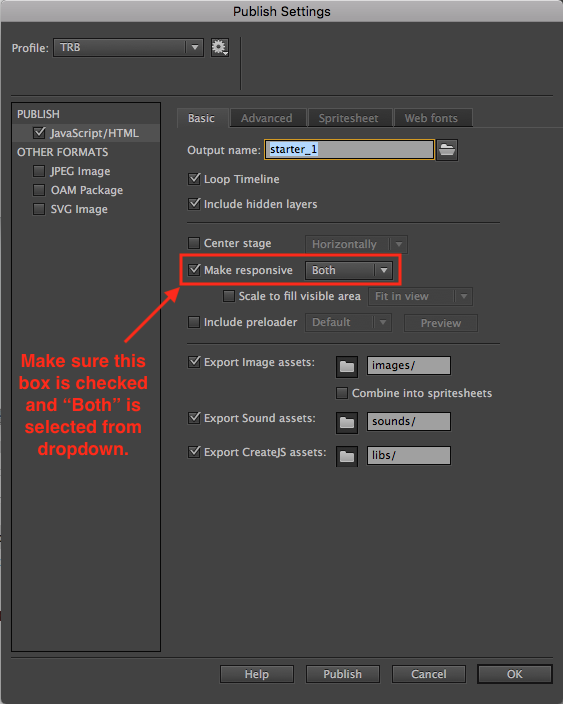Click the sounds export folder icon
This screenshot has width=563, height=704.
click(347, 422)
